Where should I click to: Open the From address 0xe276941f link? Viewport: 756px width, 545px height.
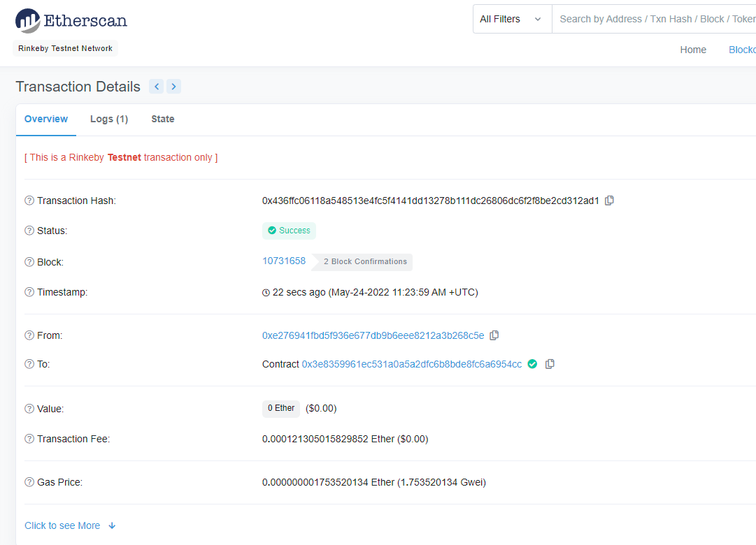(373, 335)
